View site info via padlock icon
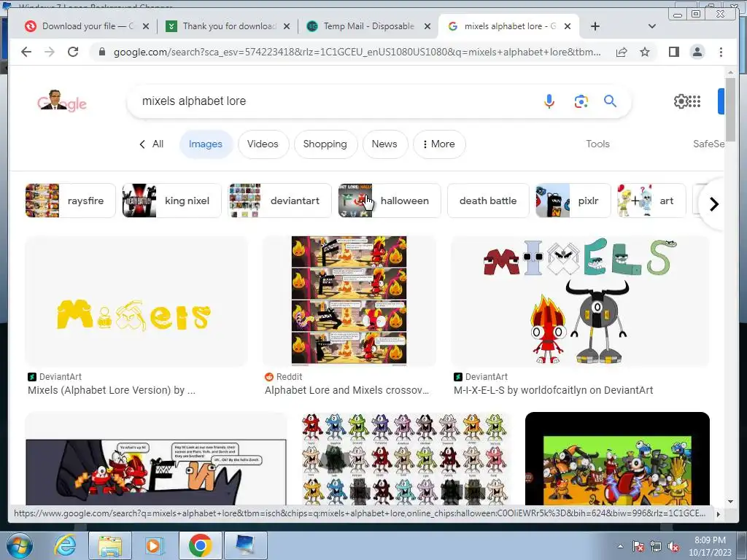 pyautogui.click(x=102, y=52)
